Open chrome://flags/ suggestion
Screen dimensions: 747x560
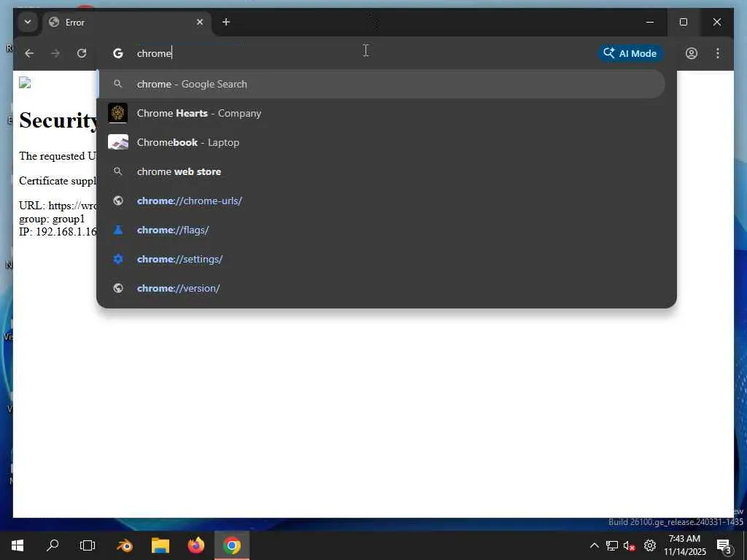click(x=381, y=230)
